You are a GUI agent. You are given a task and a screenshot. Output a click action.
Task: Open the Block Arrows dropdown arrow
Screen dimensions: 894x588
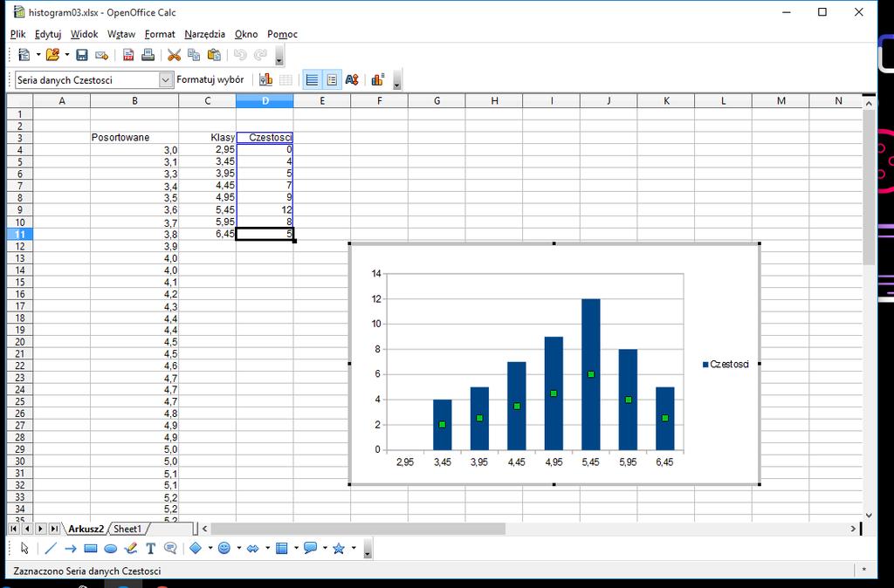(267, 548)
